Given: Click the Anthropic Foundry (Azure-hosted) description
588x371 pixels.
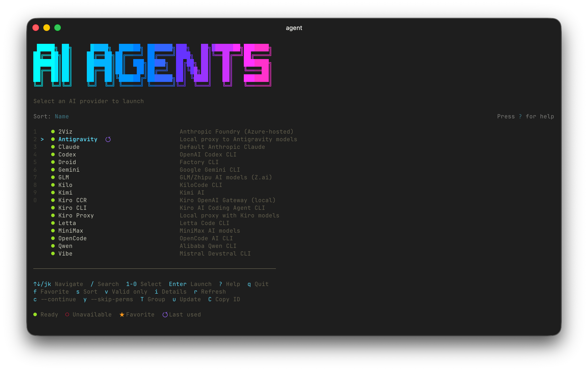Looking at the screenshot, I should pos(236,131).
